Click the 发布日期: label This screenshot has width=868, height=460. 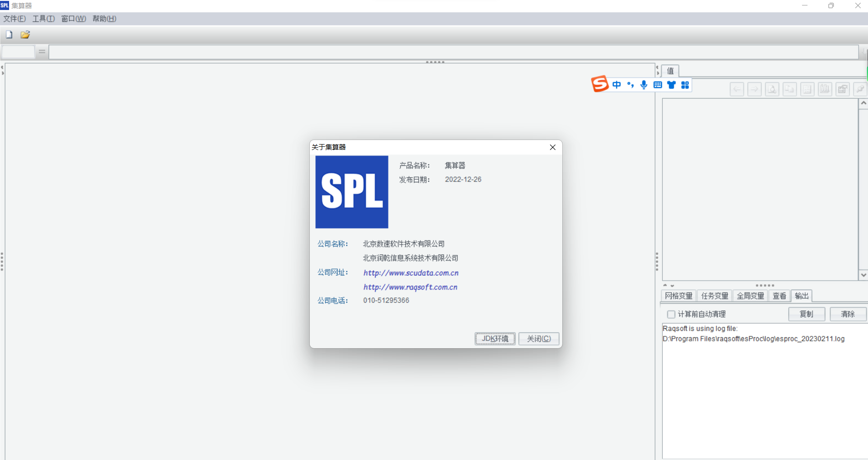coord(414,180)
